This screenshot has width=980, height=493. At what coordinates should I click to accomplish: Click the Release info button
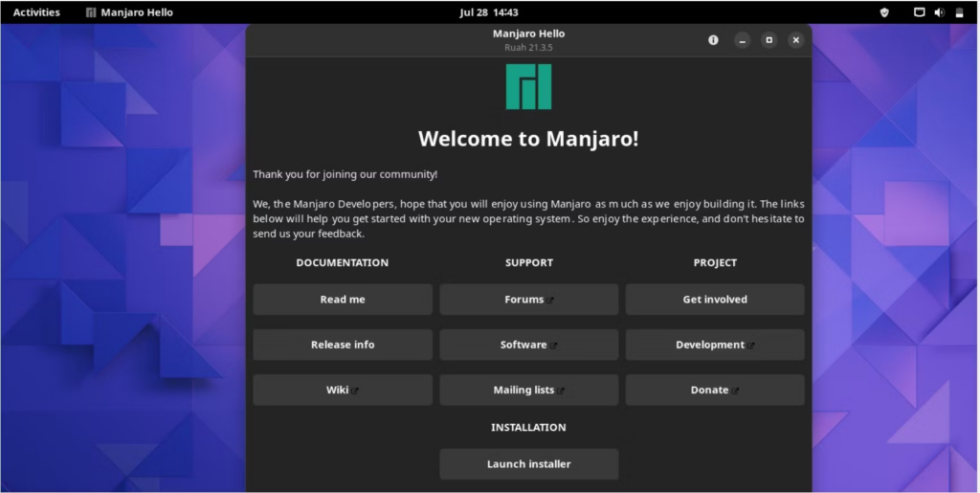[343, 345]
